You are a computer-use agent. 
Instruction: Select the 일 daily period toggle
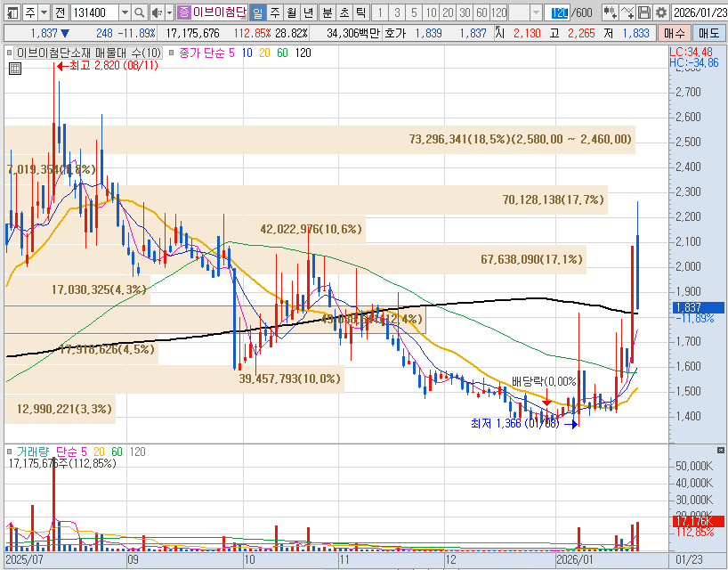[x=258, y=12]
